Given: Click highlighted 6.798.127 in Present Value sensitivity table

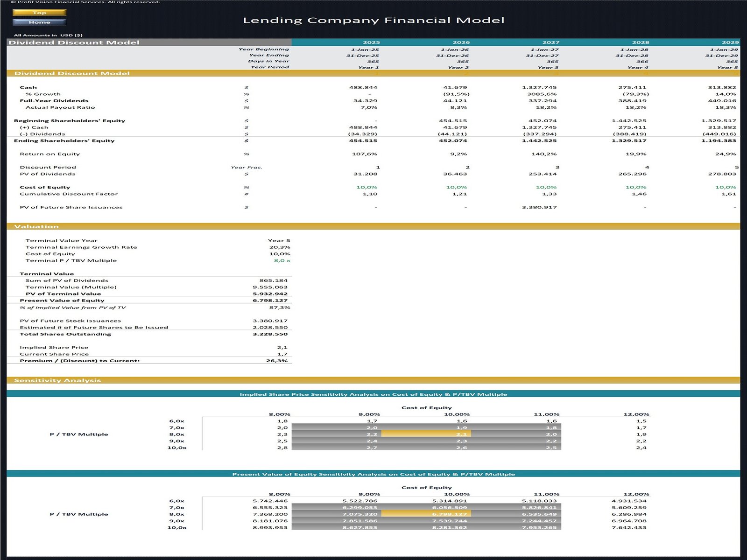Looking at the screenshot, I should click(x=449, y=514).
